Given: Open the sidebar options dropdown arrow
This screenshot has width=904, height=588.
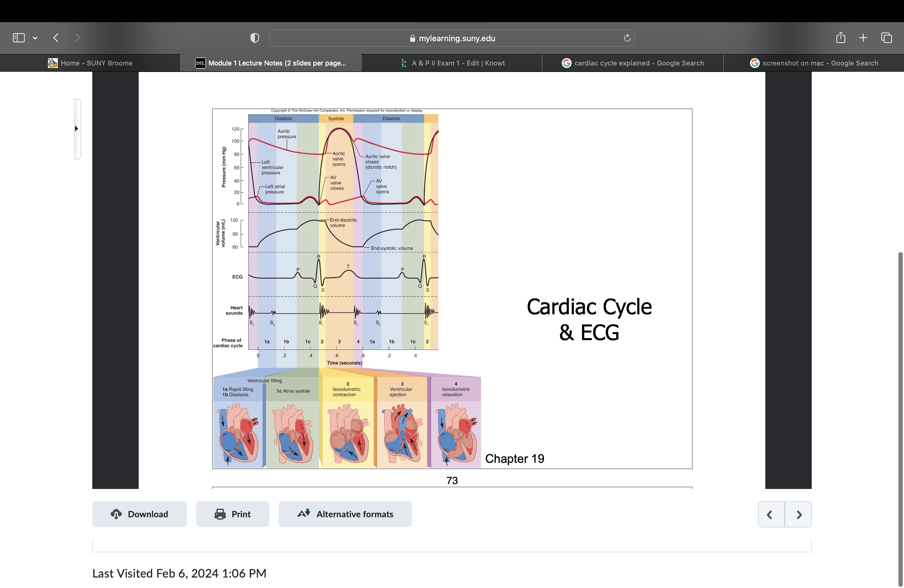Looking at the screenshot, I should coord(35,38).
